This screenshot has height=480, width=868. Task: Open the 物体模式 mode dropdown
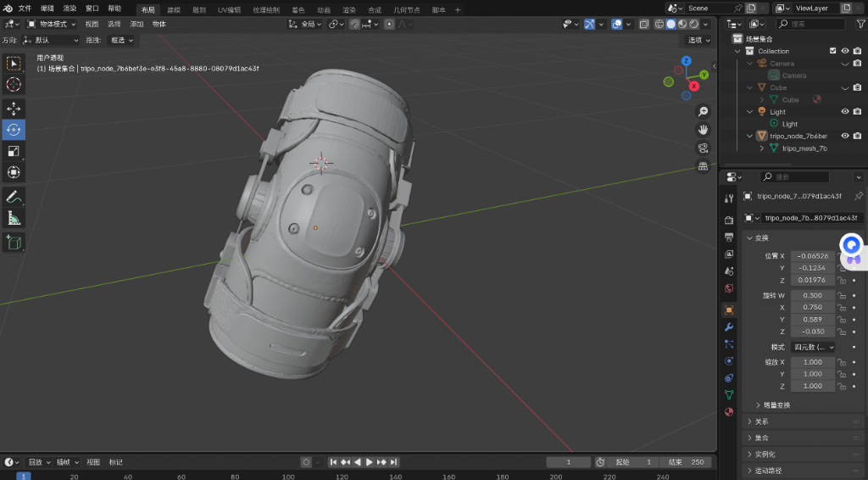coord(53,25)
